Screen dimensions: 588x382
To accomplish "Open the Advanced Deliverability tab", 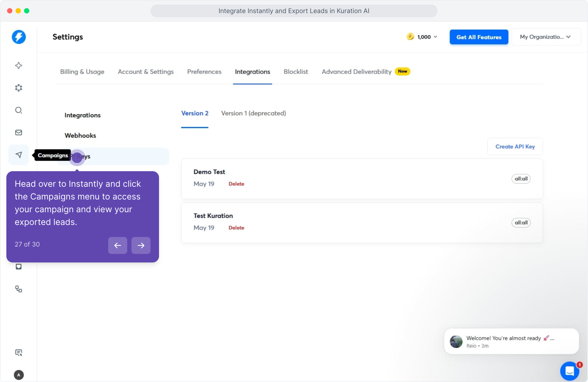I will (x=357, y=72).
